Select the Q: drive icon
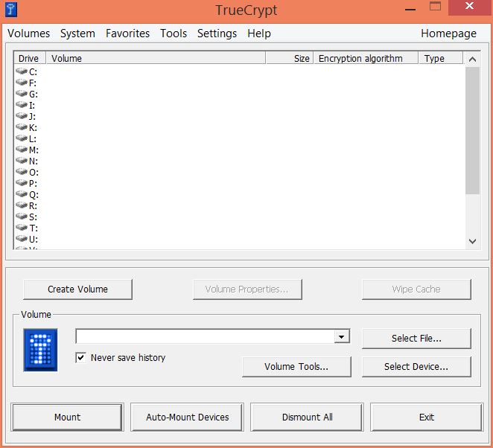Image resolution: width=493 pixels, height=448 pixels. 22,193
